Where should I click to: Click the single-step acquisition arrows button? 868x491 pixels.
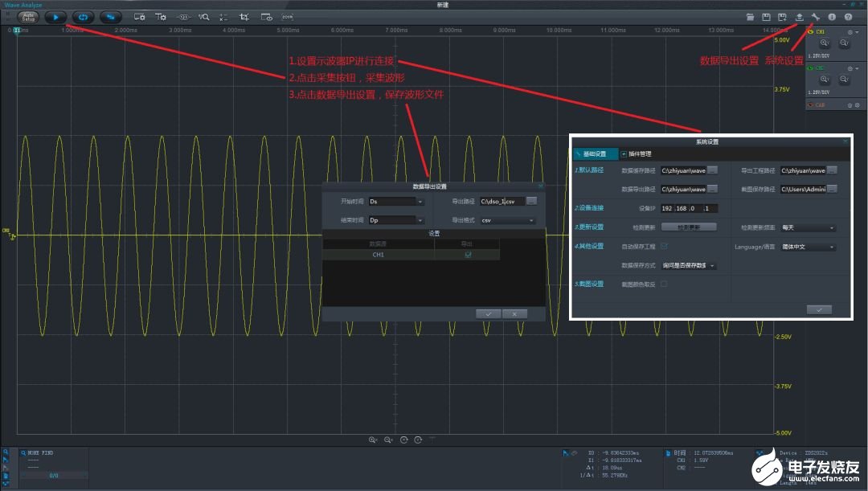111,17
